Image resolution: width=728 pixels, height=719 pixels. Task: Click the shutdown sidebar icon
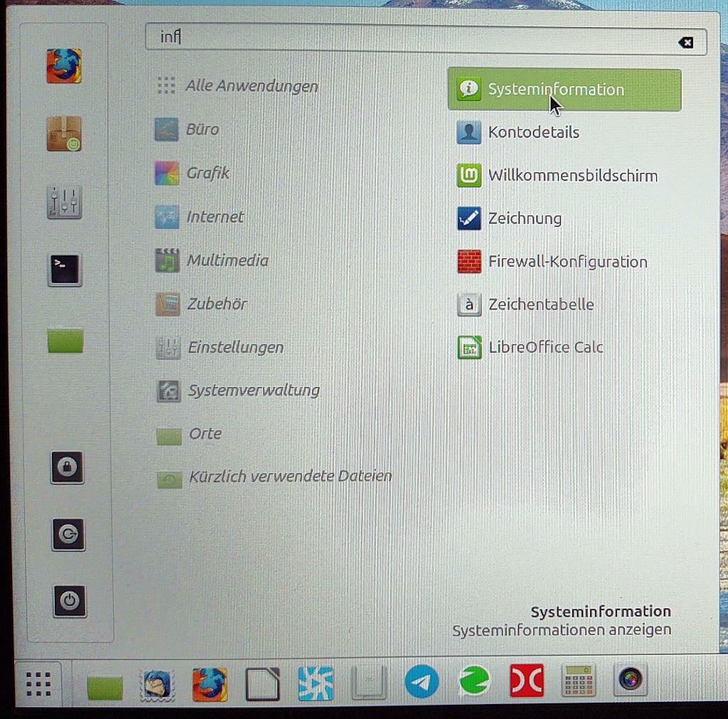[67, 602]
